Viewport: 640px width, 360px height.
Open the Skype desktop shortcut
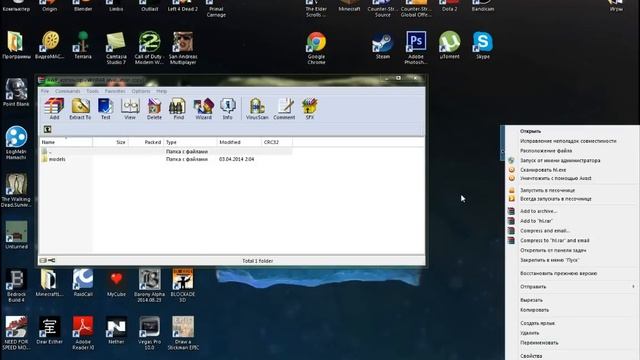click(483, 45)
